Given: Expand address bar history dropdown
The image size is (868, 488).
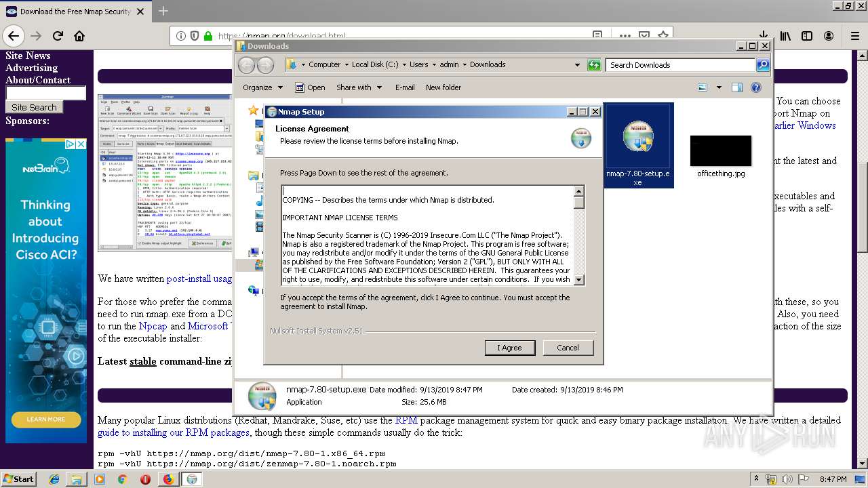Looking at the screenshot, I should (x=577, y=65).
